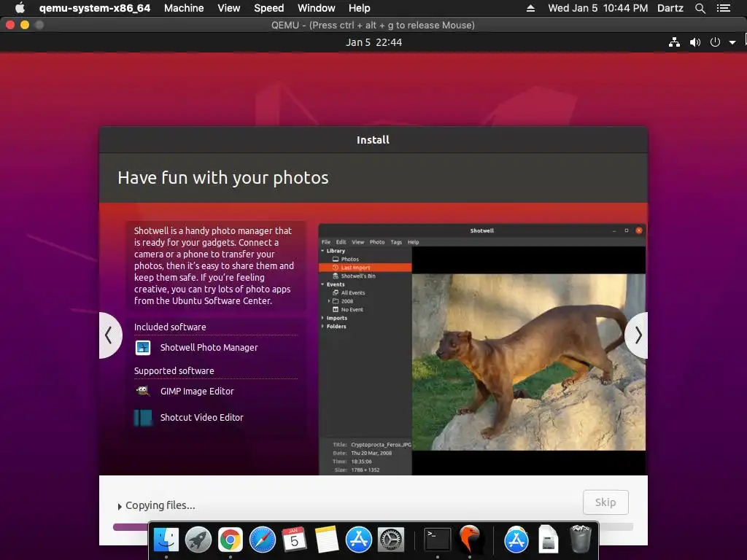Open Finder from the Dock
The image size is (747, 560).
(x=166, y=540)
